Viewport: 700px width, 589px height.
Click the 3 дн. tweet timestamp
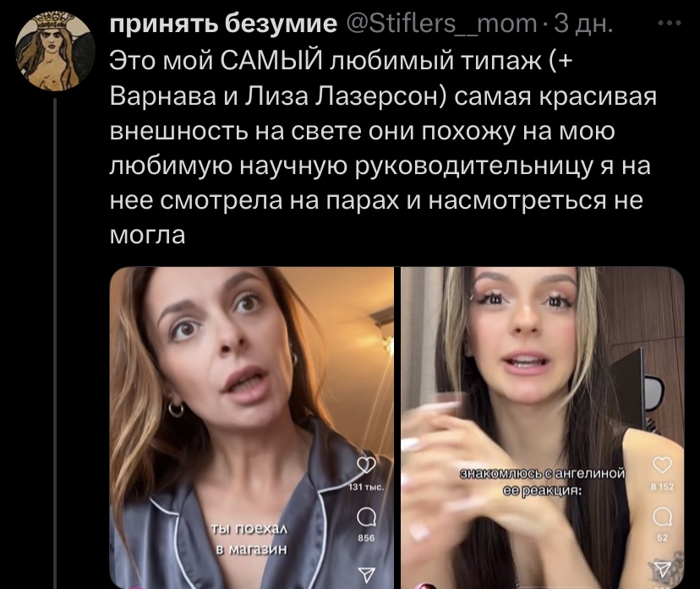tap(583, 24)
